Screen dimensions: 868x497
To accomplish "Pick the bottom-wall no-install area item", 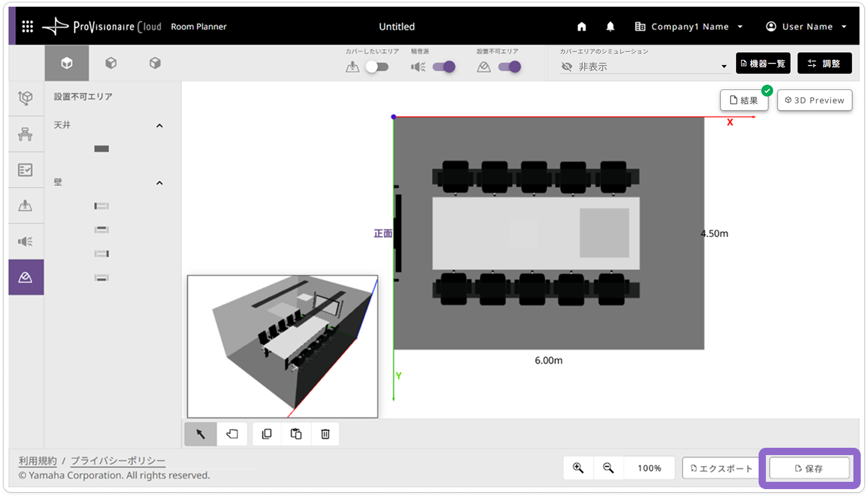I will pos(102,278).
